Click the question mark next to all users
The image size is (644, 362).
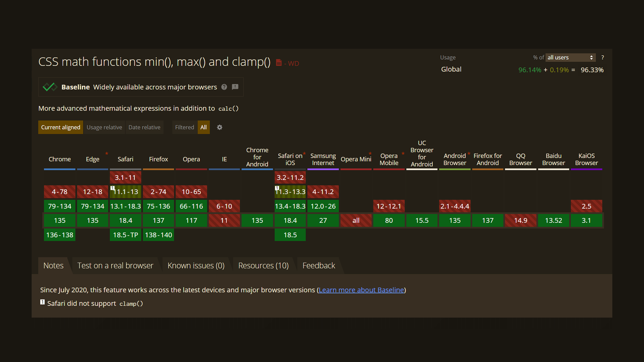603,57
